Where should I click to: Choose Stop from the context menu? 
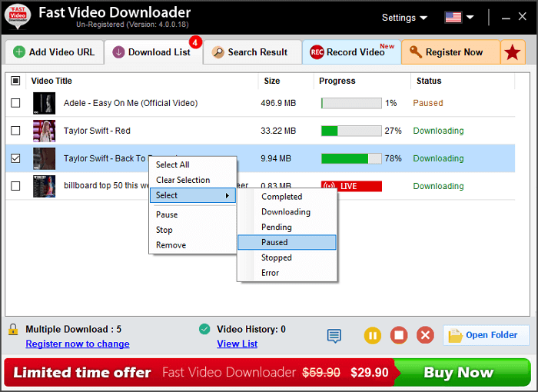pos(193,230)
